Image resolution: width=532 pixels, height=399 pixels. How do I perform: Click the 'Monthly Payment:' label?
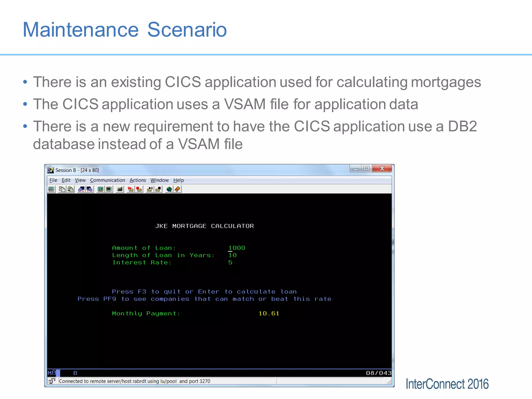click(x=146, y=314)
